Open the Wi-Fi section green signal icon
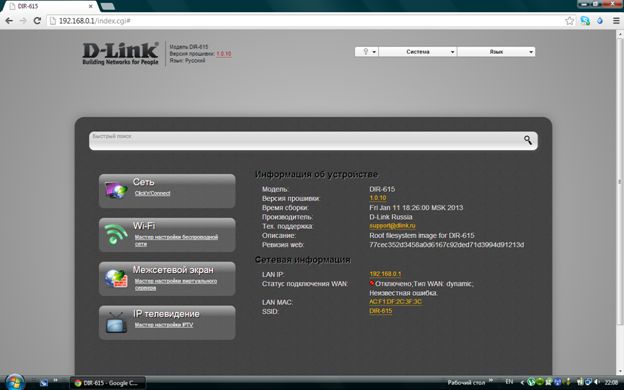Screen dimensions: 624x390 pyautogui.click(x=116, y=234)
